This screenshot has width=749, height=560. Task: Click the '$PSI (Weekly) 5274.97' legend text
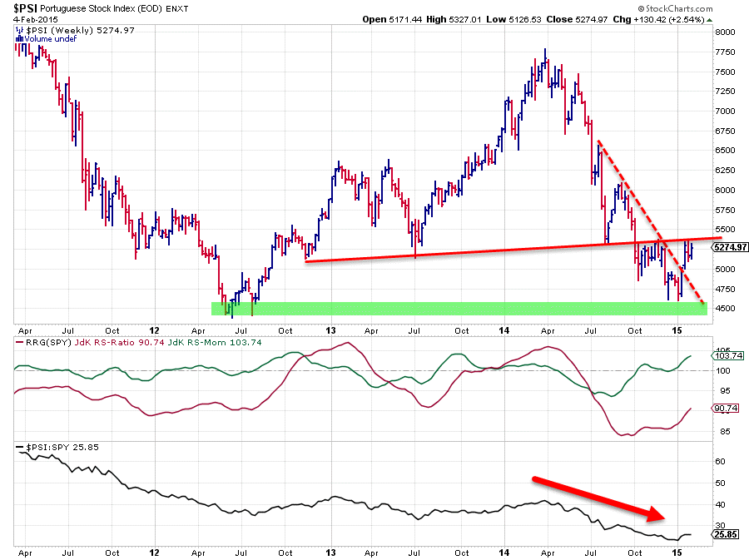point(80,30)
